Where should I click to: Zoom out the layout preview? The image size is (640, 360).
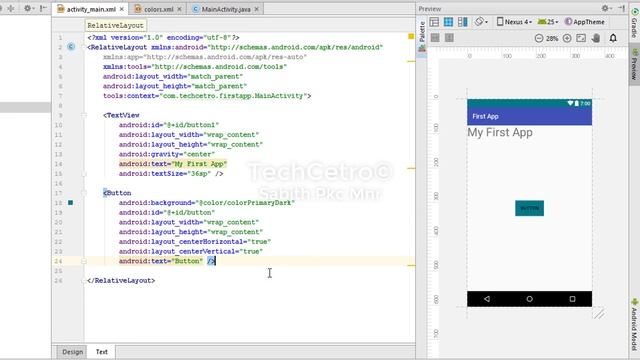(x=539, y=38)
